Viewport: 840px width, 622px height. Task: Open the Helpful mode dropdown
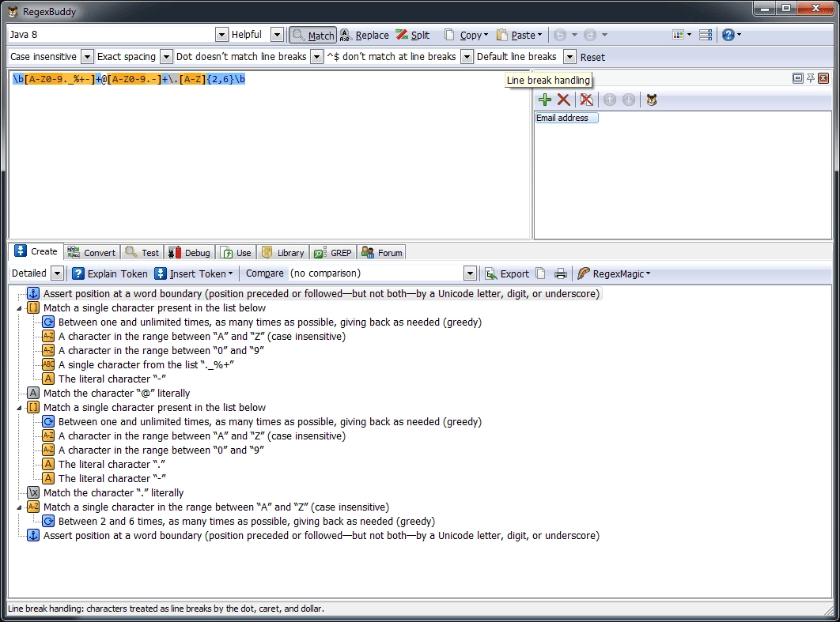point(276,35)
